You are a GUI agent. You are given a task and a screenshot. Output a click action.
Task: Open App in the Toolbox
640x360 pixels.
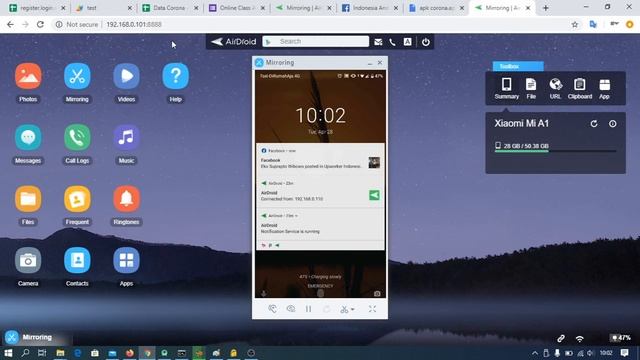click(x=604, y=89)
